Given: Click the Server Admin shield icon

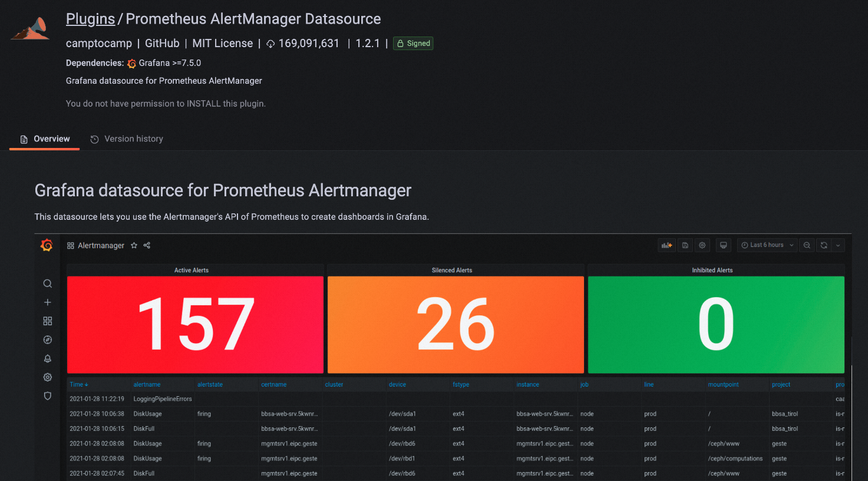Looking at the screenshot, I should pos(47,396).
